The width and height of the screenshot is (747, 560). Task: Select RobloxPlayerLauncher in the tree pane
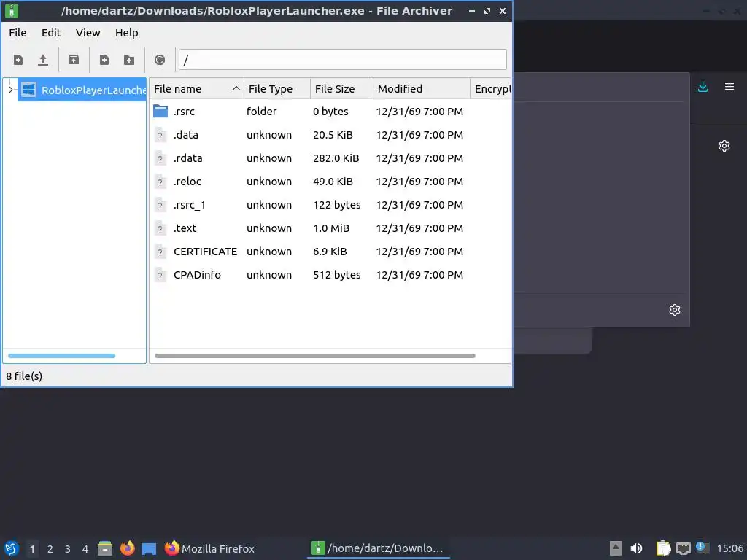click(x=82, y=90)
